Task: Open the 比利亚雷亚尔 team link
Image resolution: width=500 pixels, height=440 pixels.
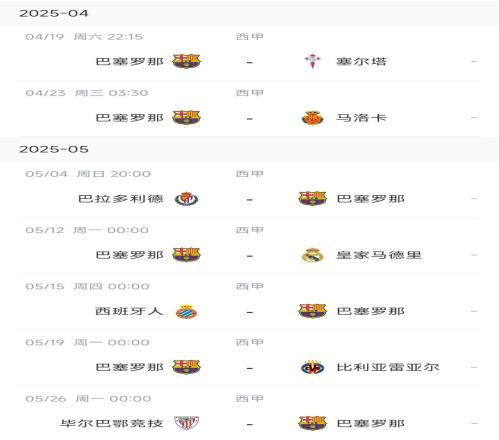Action: click(388, 367)
